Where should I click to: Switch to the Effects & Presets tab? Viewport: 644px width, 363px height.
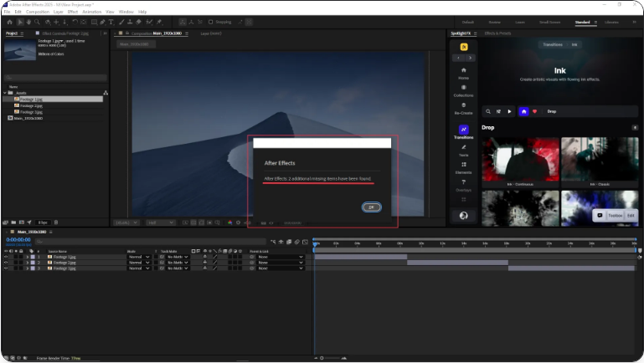pyautogui.click(x=497, y=33)
